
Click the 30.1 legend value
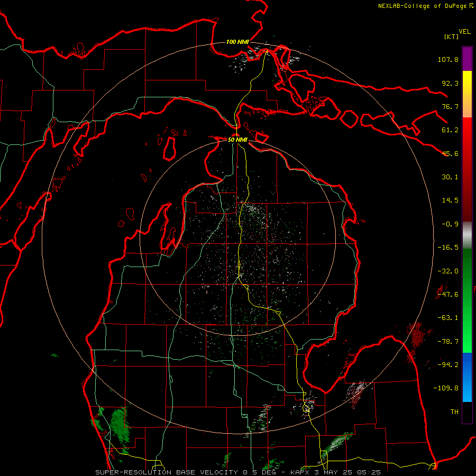pyautogui.click(x=450, y=177)
